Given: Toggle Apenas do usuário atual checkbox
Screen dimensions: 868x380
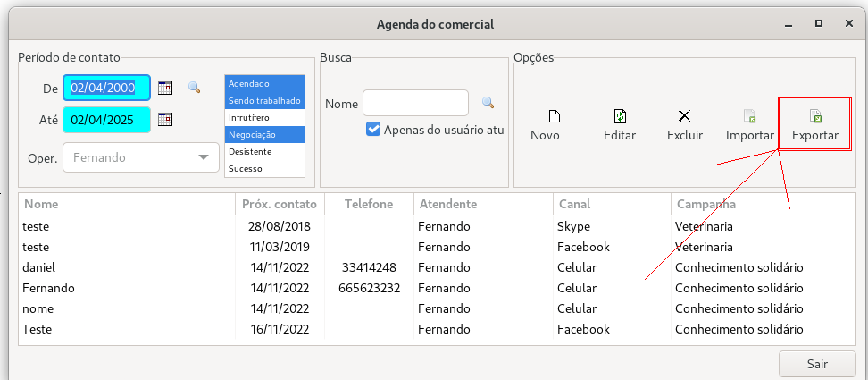Looking at the screenshot, I should [x=373, y=130].
